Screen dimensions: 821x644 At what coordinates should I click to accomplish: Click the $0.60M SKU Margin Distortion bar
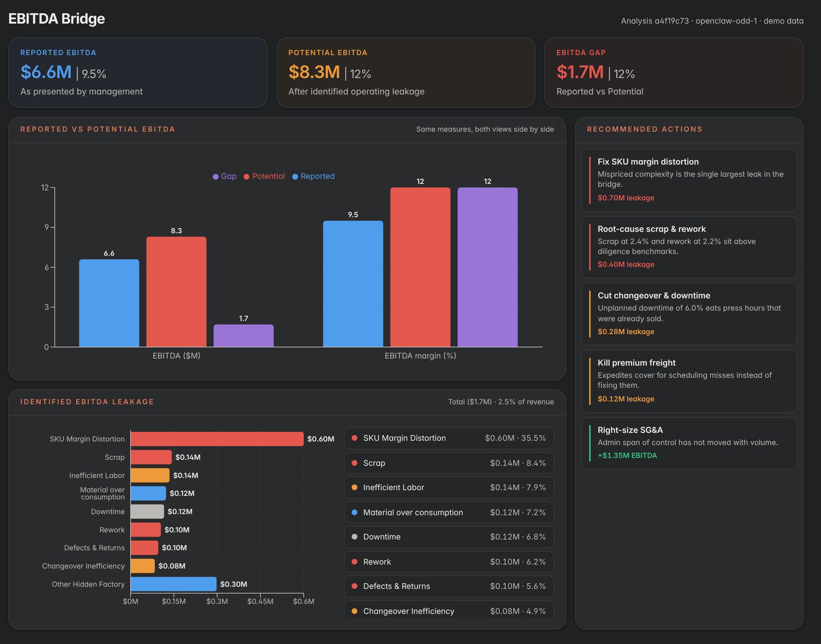point(217,439)
